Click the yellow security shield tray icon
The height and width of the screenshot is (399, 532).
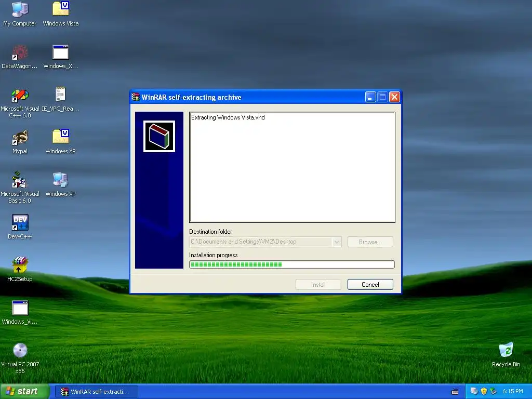click(x=484, y=391)
